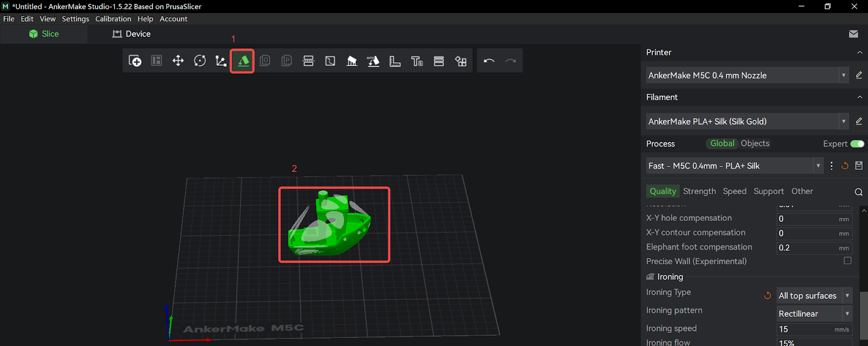
Task: Redo the last action
Action: coord(510,61)
